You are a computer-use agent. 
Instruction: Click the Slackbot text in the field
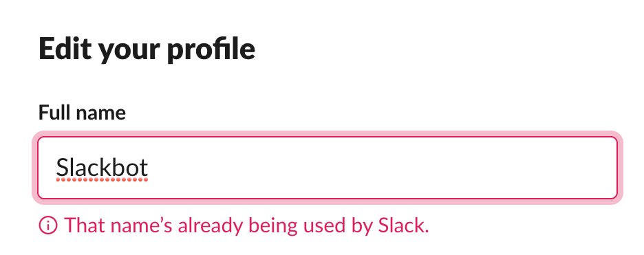pos(102,167)
